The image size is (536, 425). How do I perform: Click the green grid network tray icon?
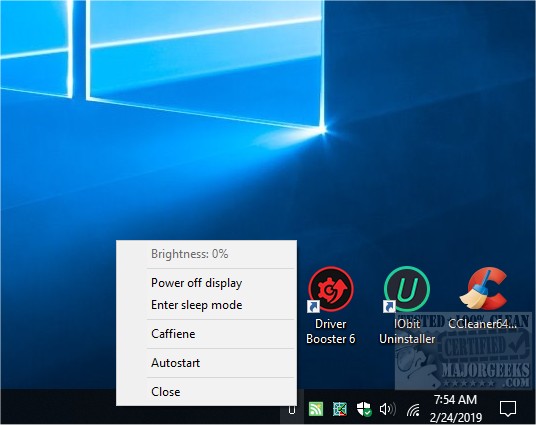click(340, 409)
